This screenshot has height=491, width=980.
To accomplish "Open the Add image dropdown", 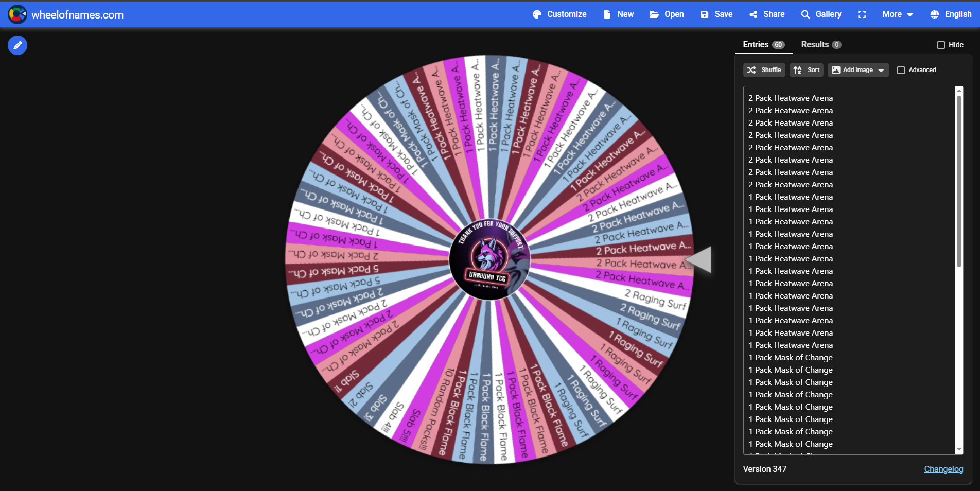I will pos(858,70).
